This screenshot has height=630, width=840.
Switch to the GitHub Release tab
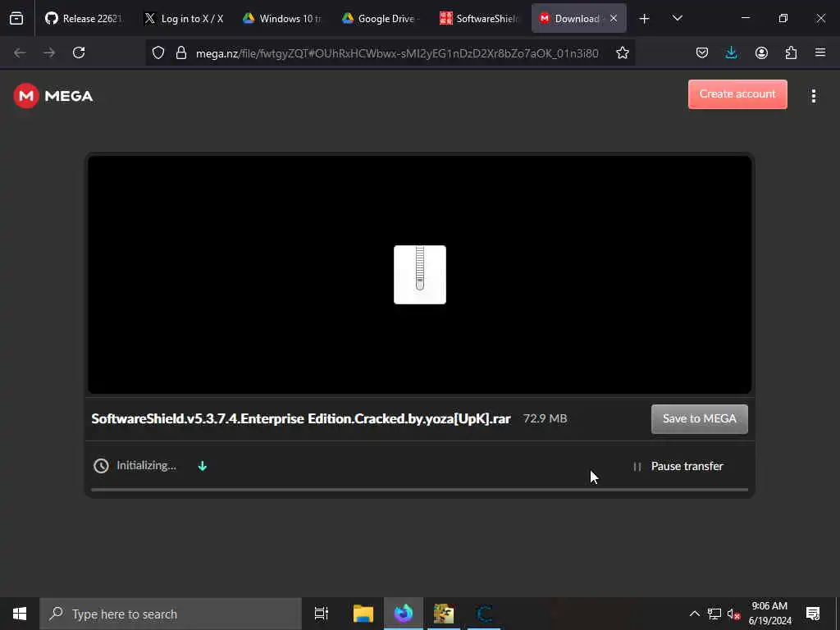84,18
